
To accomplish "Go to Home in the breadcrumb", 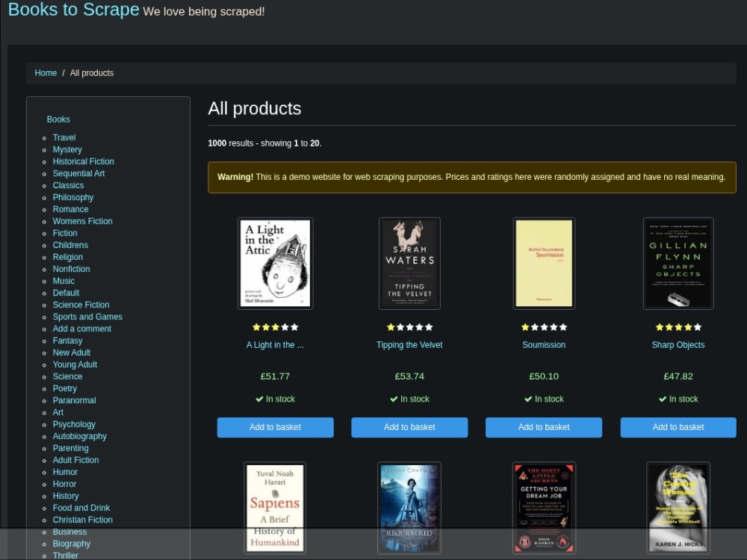I will [x=46, y=73].
